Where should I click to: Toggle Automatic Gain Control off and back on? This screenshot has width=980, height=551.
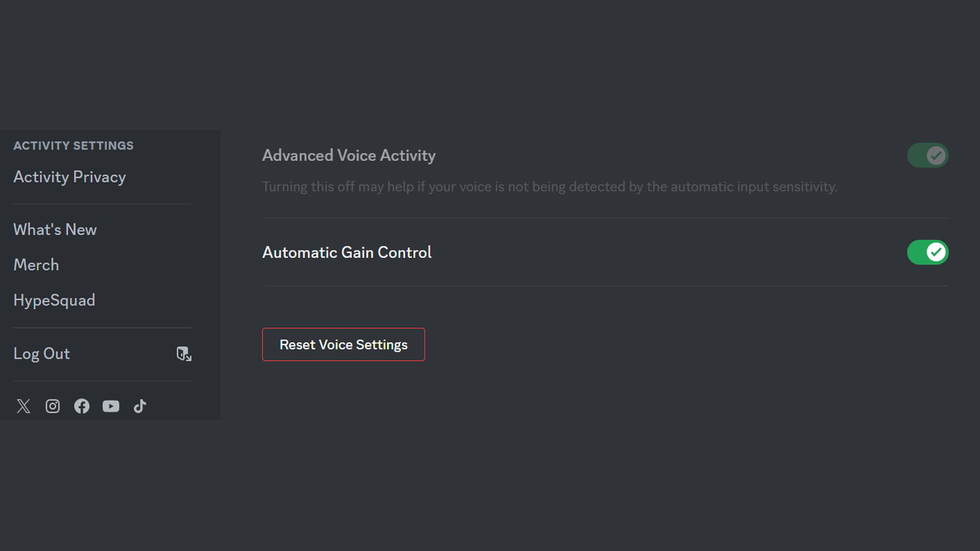pos(928,251)
